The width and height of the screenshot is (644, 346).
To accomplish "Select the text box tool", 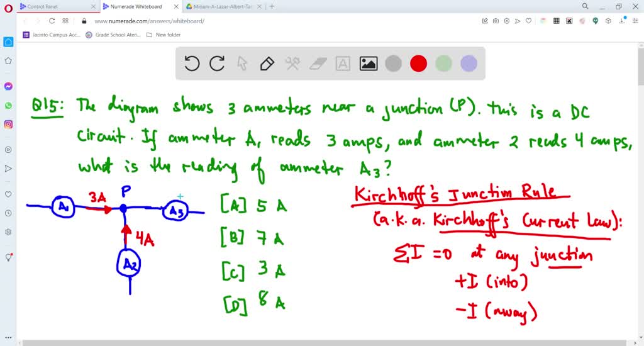I will (343, 64).
